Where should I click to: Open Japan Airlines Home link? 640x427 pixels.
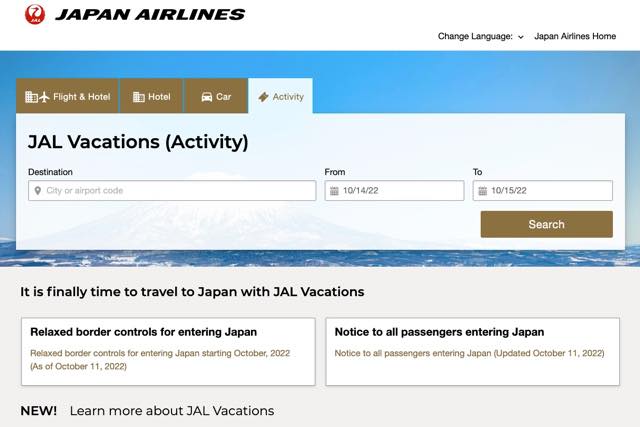tap(575, 36)
